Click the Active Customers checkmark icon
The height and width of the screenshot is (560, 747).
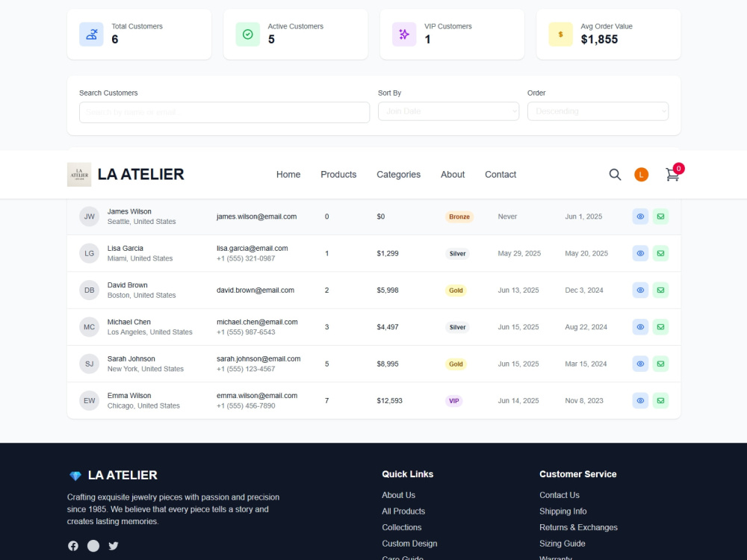click(248, 34)
